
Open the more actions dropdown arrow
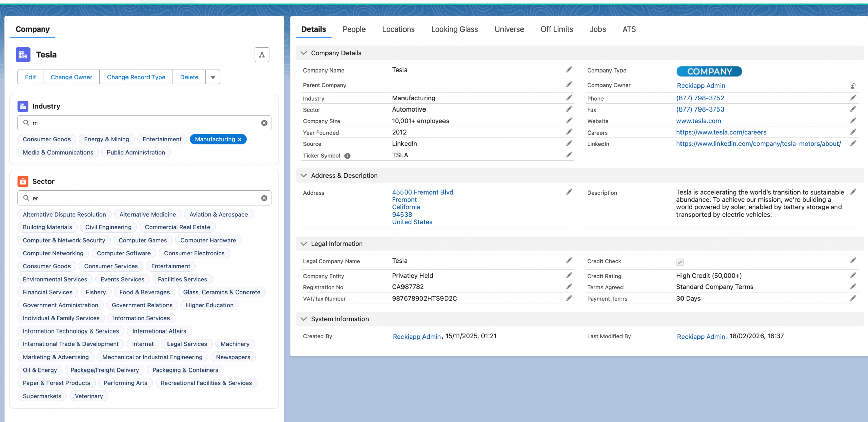tap(213, 77)
